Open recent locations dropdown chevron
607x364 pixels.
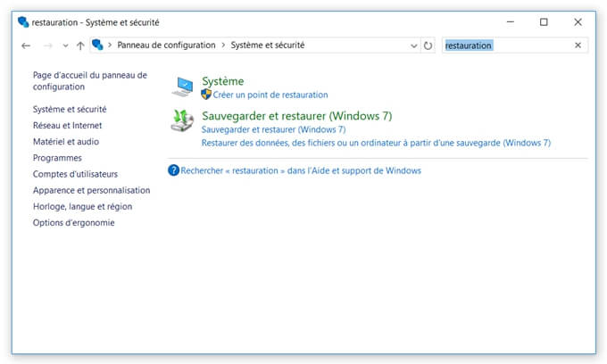pyautogui.click(x=65, y=45)
